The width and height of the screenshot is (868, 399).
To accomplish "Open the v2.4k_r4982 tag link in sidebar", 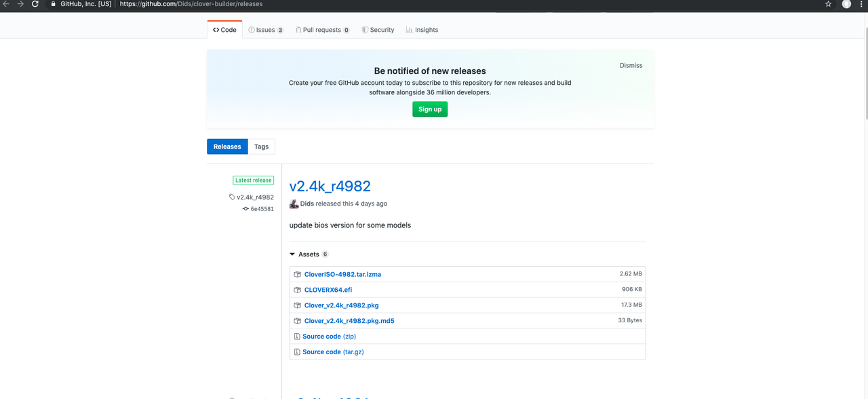I will (x=255, y=197).
